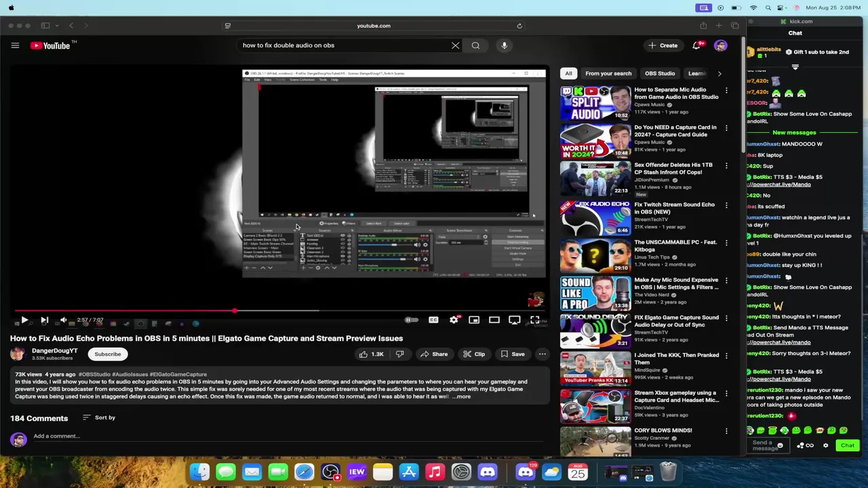
Task: Open options for The UNSCAMMABLE PC video
Action: 726,243
